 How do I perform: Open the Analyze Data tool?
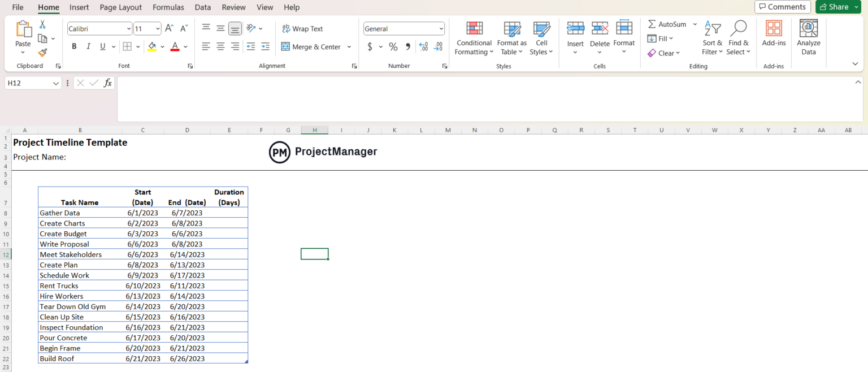click(x=808, y=38)
